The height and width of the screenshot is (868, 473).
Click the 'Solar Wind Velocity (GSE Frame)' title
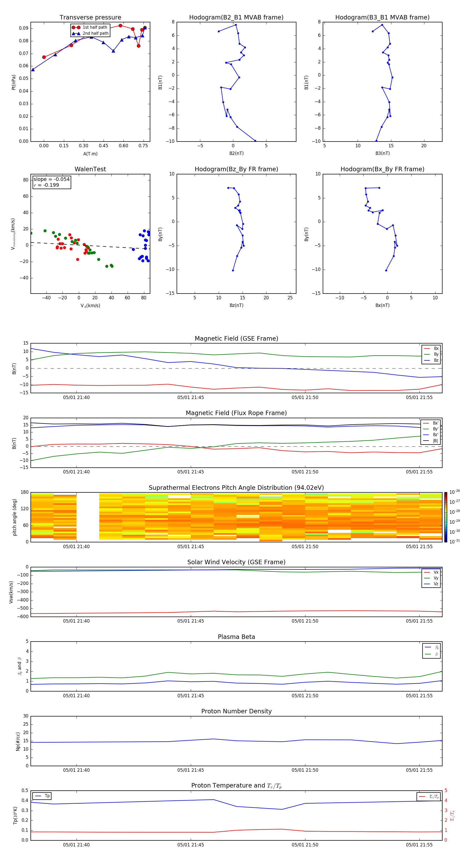[236, 562]
